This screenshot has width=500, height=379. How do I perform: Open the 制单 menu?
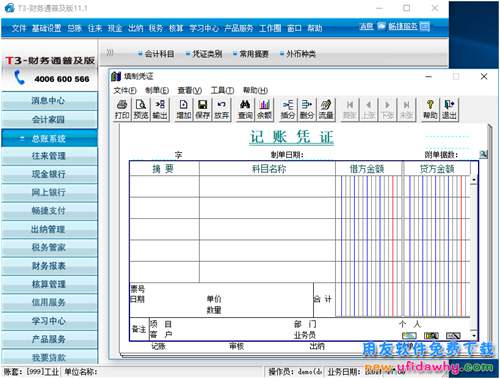pos(157,90)
